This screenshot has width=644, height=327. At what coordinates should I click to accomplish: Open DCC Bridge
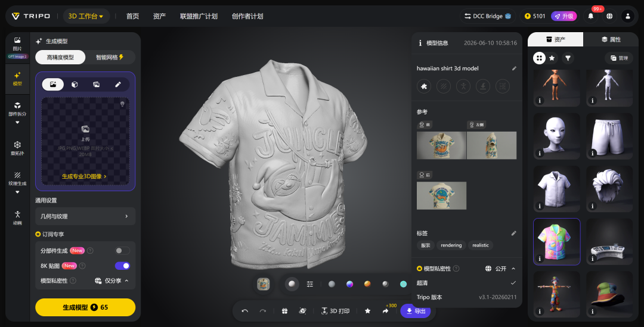coord(488,16)
